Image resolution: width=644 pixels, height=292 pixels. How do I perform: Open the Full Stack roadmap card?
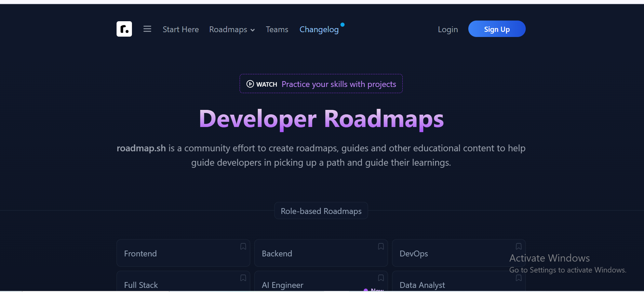(183, 281)
